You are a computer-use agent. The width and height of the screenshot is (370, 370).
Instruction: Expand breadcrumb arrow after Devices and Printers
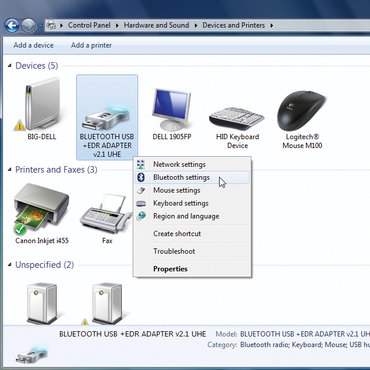pos(272,25)
